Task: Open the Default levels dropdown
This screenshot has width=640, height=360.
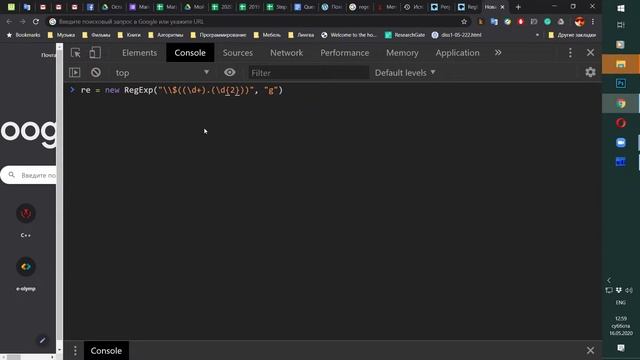Action: coord(405,73)
